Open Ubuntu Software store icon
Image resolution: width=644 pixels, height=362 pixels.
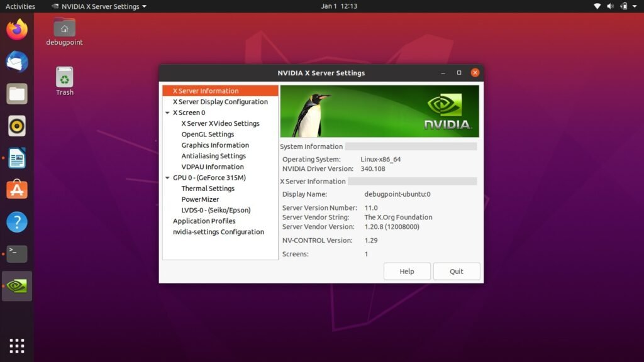[x=17, y=190]
